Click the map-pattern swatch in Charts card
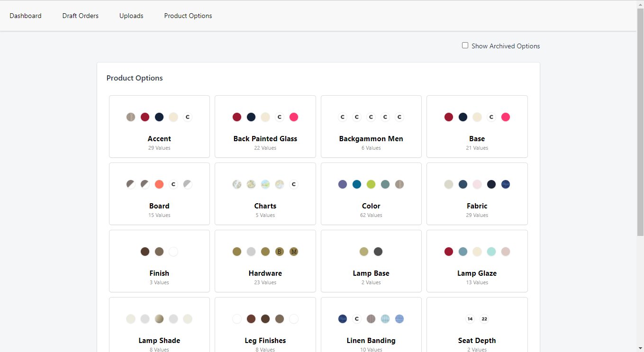644x352 pixels. [265, 184]
